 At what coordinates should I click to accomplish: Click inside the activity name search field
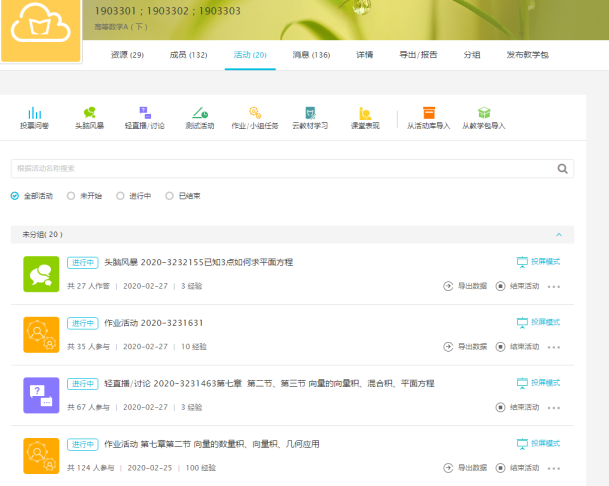280,169
